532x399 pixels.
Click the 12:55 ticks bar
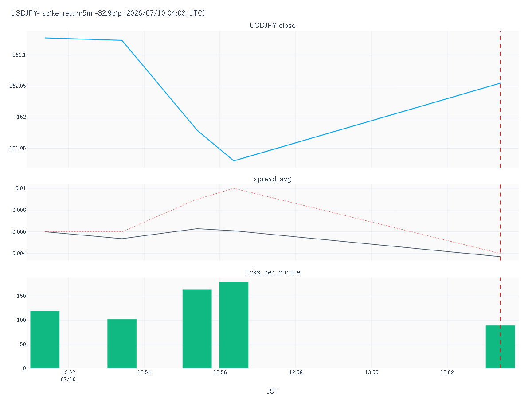click(x=197, y=329)
